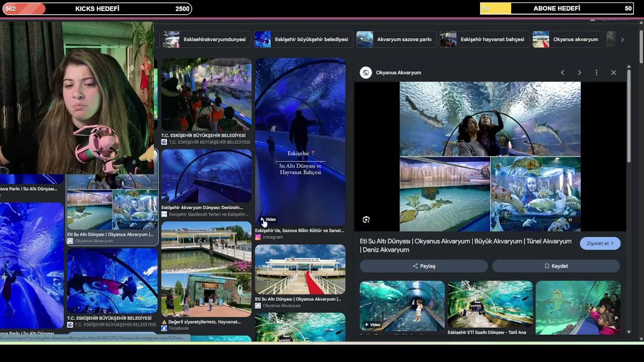Open the 'Eskişehir Akvaryum Dünyası: Denizaltı...' caption
The width and height of the screenshot is (644, 362).
coord(202,208)
